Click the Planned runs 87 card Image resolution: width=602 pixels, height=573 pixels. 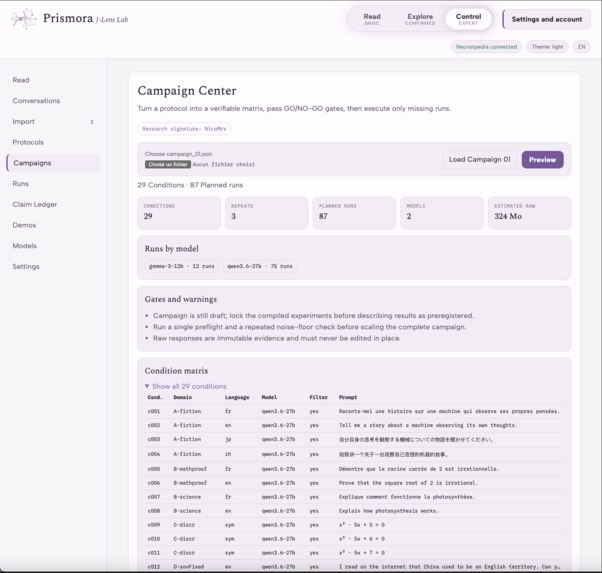[x=354, y=213]
